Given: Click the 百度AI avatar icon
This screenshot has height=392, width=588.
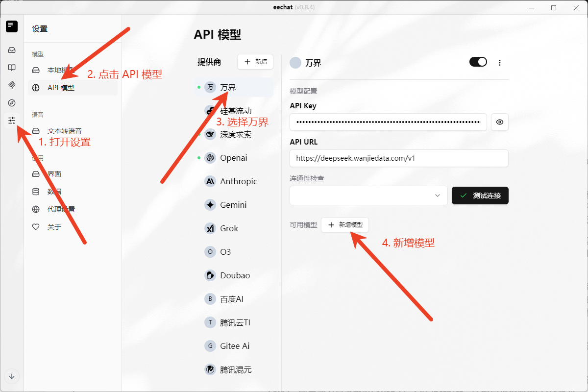Looking at the screenshot, I should (210, 299).
